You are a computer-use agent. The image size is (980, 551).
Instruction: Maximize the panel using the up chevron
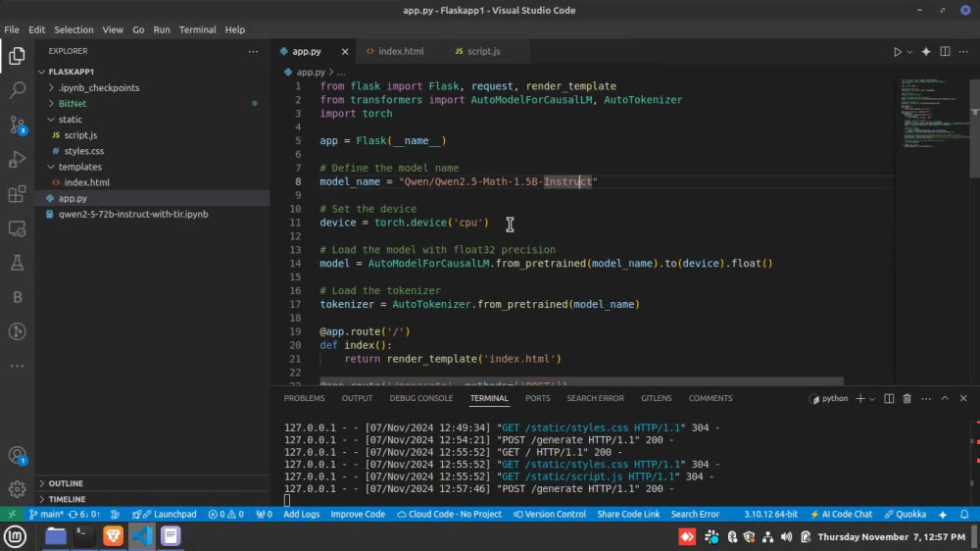pyautogui.click(x=945, y=399)
